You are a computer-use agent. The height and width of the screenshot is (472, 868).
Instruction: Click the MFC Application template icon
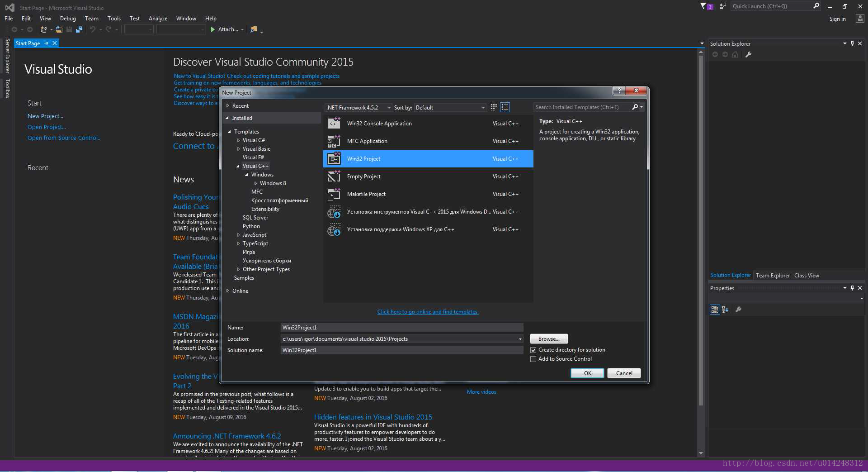[334, 141]
